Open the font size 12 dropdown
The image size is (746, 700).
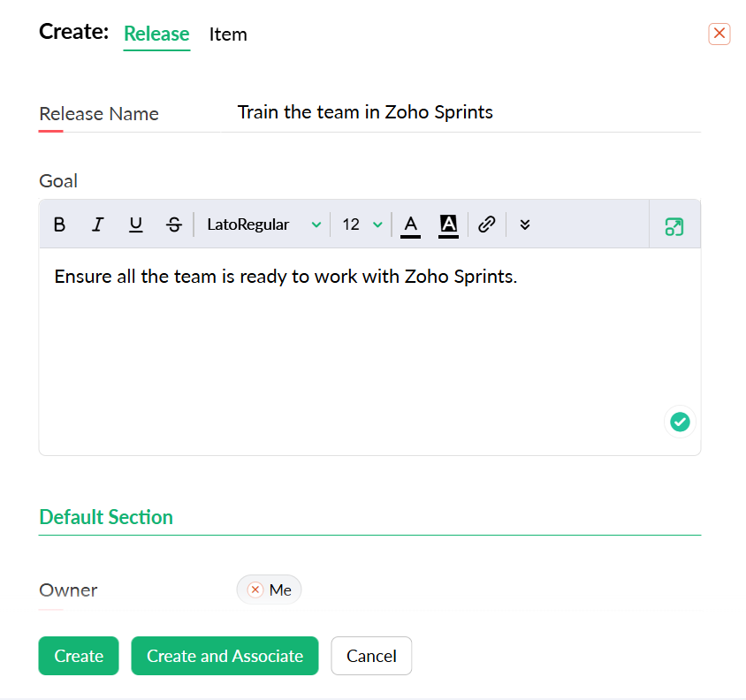(x=362, y=224)
